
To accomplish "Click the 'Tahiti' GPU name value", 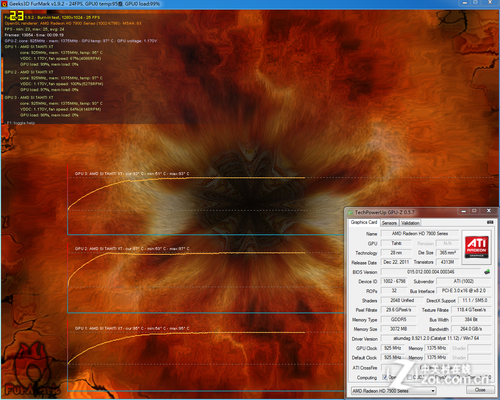I will [396, 243].
